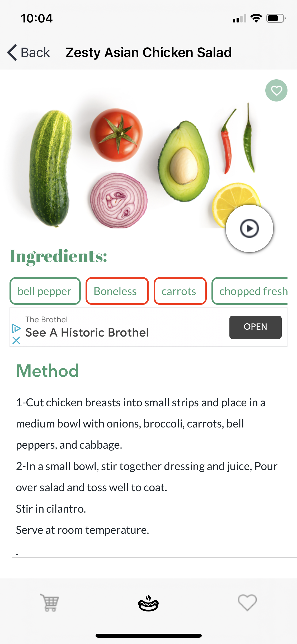This screenshot has height=644, width=297.
Task: Tap the Zesty Asian Chicken Salad title
Action: [149, 52]
